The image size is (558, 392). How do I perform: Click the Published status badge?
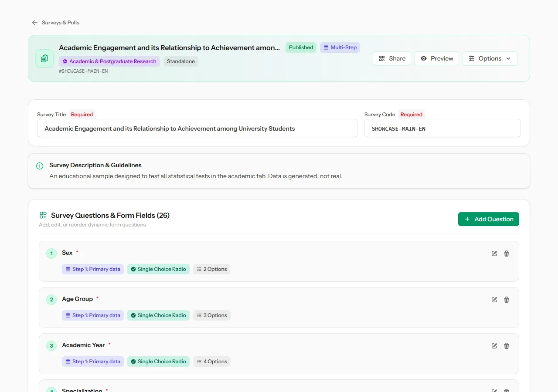[301, 47]
